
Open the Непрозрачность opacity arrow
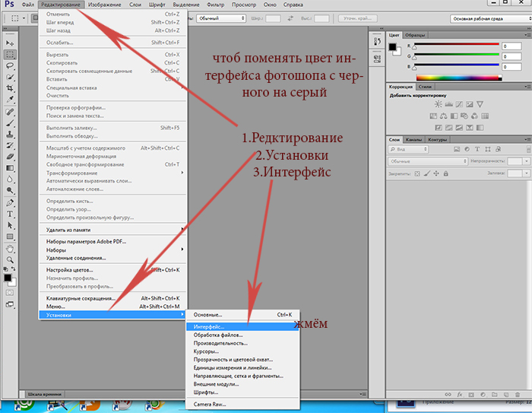click(x=527, y=161)
